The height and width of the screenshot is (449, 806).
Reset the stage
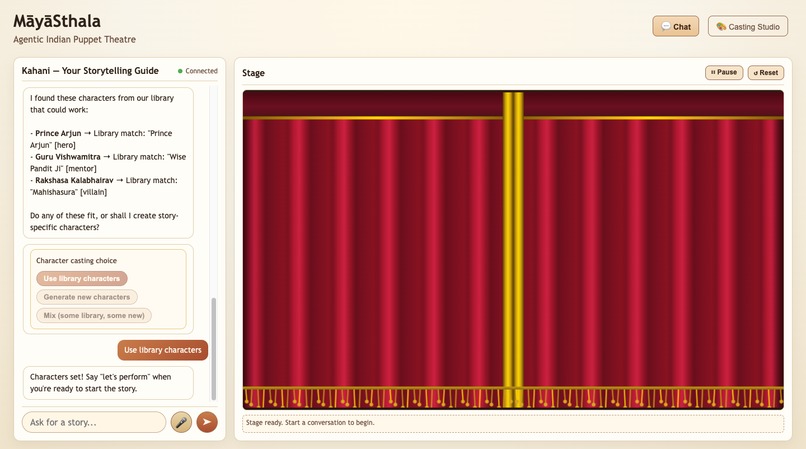[765, 73]
